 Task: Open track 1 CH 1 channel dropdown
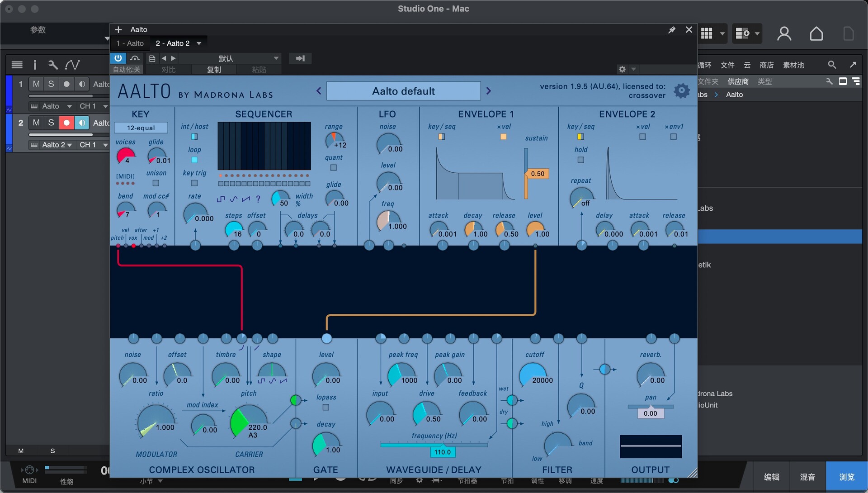point(93,106)
